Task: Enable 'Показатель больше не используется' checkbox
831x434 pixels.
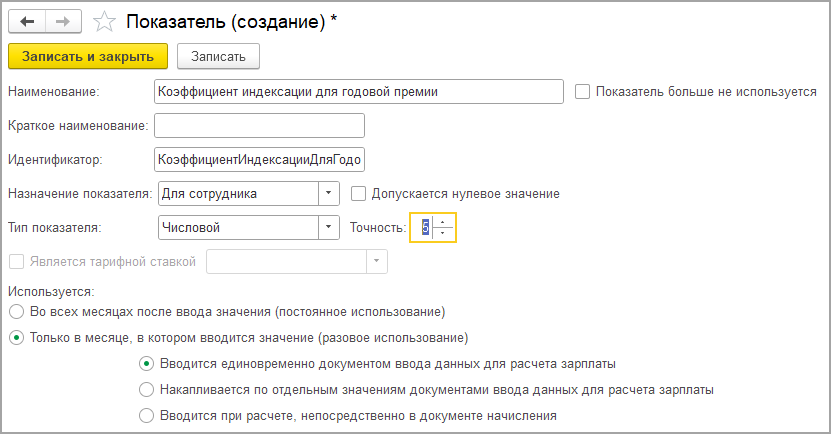Action: (x=583, y=92)
